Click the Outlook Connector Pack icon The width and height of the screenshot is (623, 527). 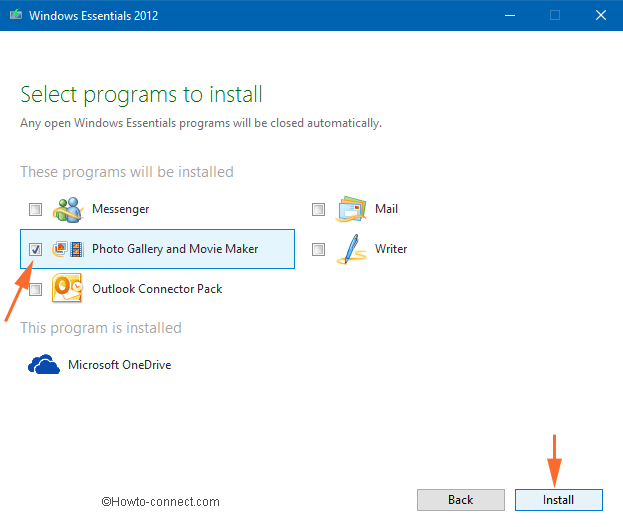pos(67,288)
